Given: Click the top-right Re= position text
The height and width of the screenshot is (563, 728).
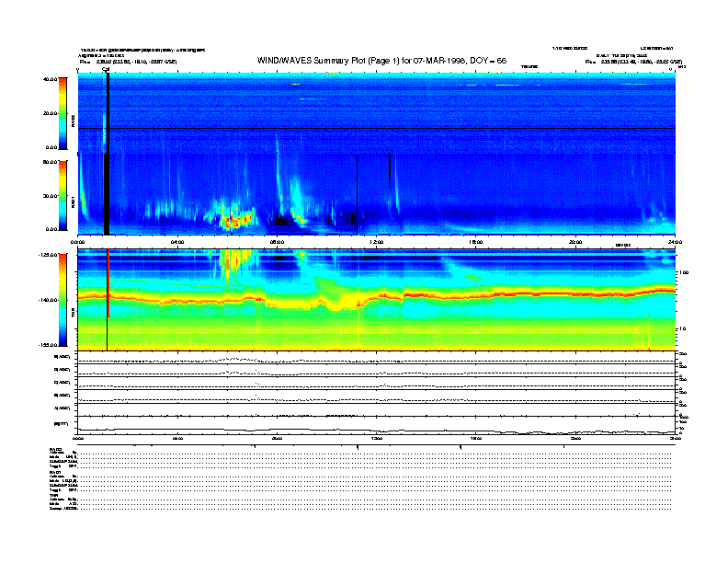Looking at the screenshot, I should [x=633, y=62].
